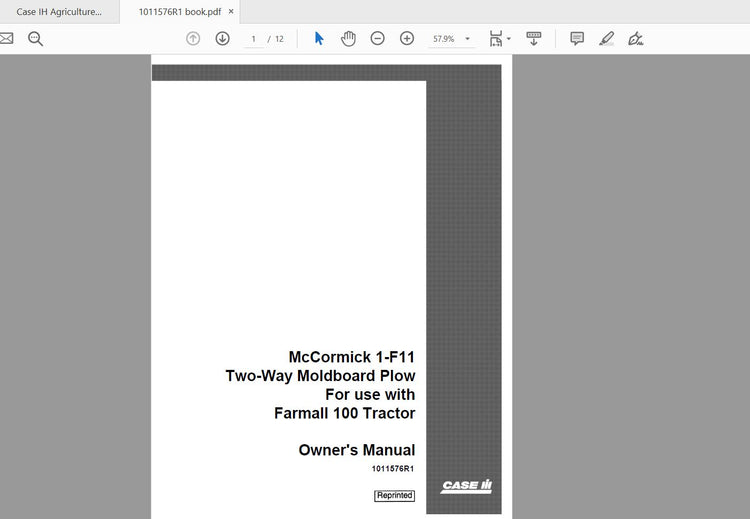Click the 1011576R1 document number
The width and height of the screenshot is (750, 519).
coord(393,469)
